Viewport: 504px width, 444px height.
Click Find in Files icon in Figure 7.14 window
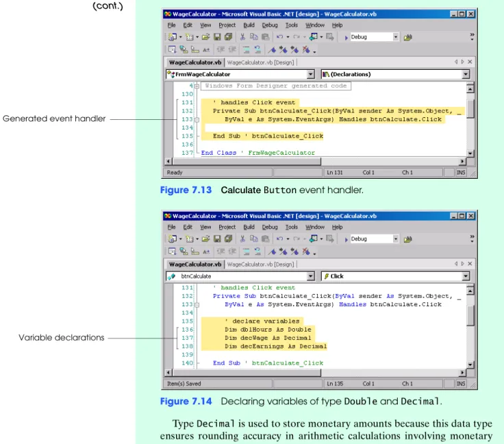[x=407, y=239]
